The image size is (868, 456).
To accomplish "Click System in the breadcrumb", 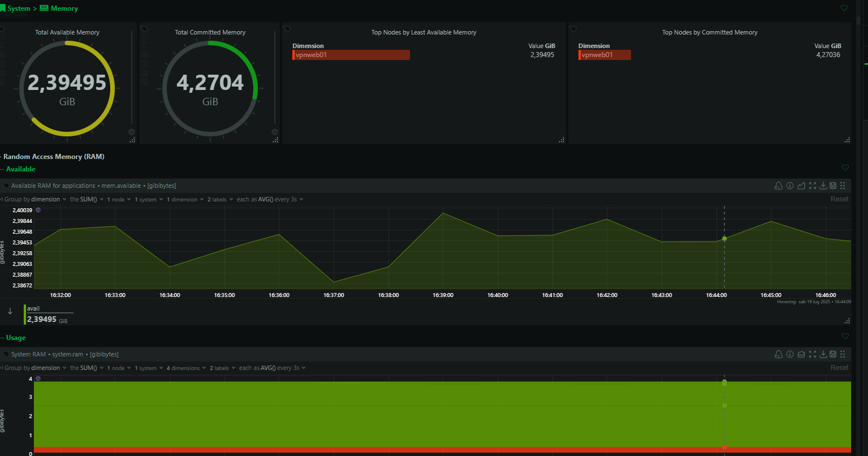I will pos(19,8).
